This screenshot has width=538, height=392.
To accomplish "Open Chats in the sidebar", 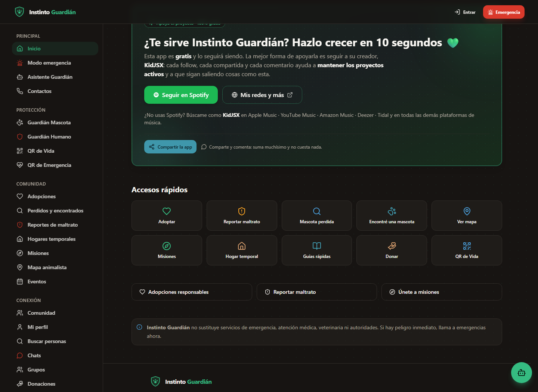I will [55, 355].
